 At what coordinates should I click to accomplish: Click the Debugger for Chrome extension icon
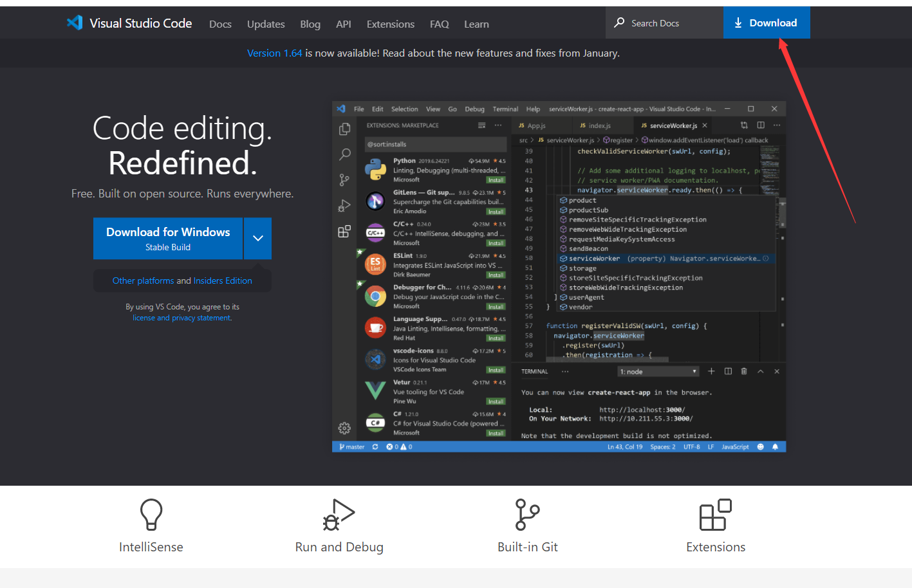[375, 296]
